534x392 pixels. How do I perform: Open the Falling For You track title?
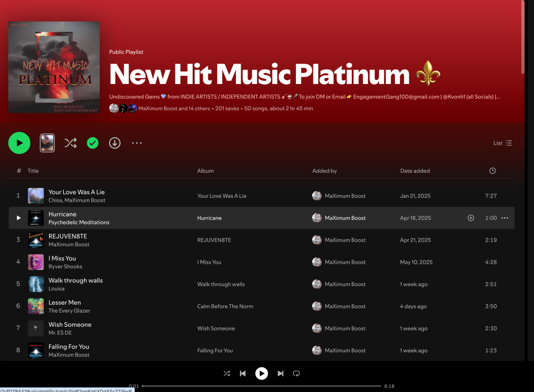69,347
